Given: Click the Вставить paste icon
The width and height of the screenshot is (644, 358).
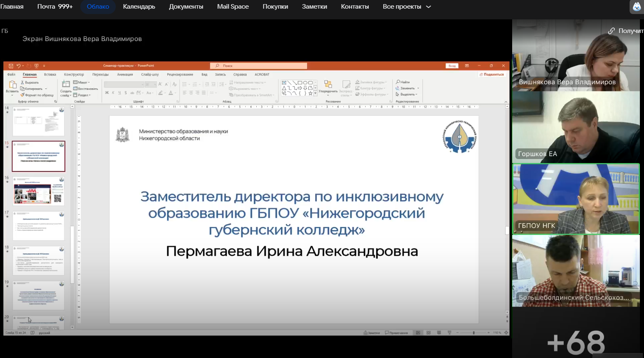Looking at the screenshot, I should 12,87.
